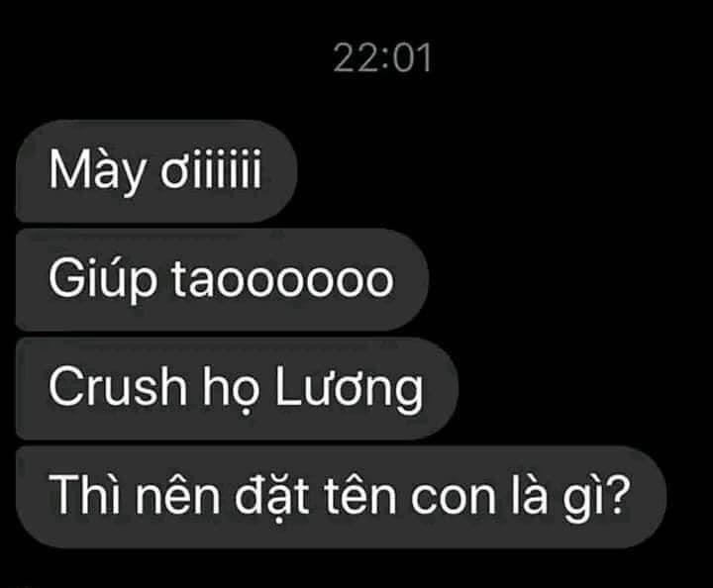Tap the "Giúp taoooooo" message bubble

223,279
